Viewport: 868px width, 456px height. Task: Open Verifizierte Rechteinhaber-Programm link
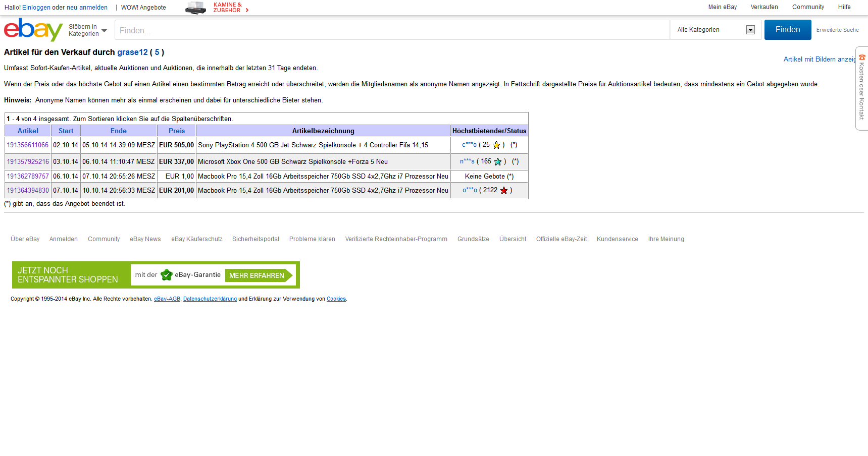[396, 239]
